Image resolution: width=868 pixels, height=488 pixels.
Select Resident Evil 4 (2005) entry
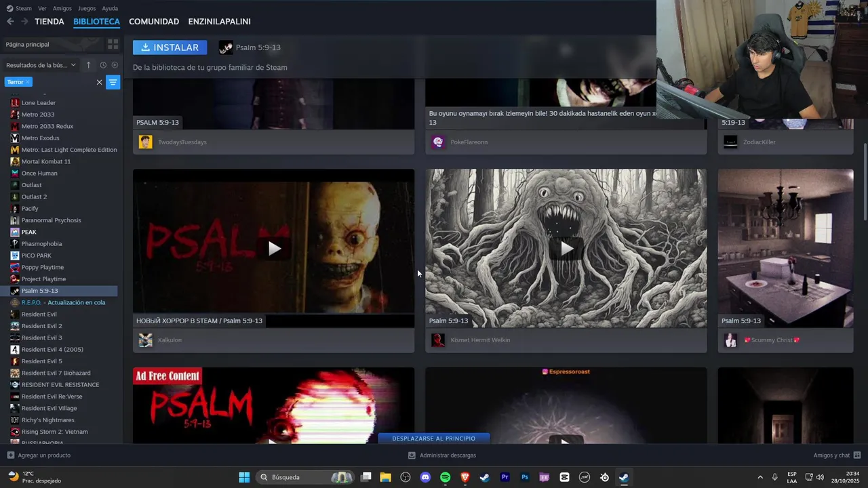click(x=52, y=350)
